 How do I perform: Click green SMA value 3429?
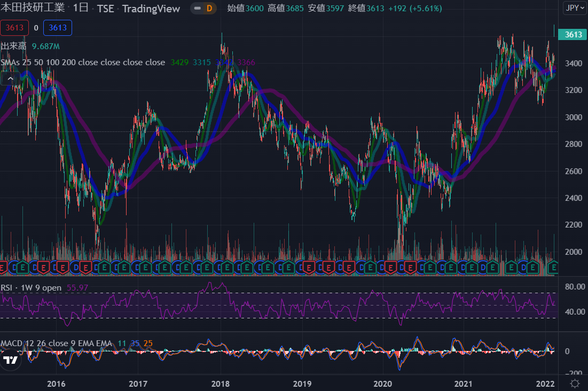pyautogui.click(x=179, y=62)
